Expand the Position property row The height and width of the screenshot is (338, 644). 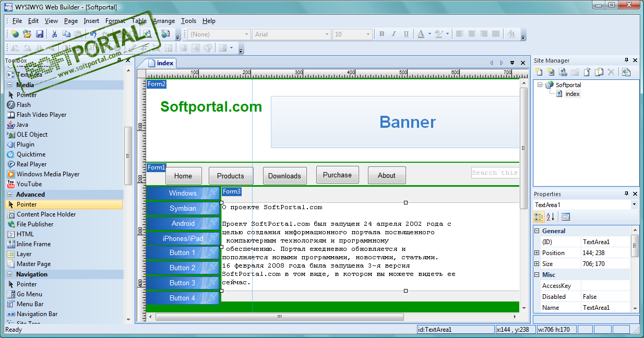[x=538, y=253]
